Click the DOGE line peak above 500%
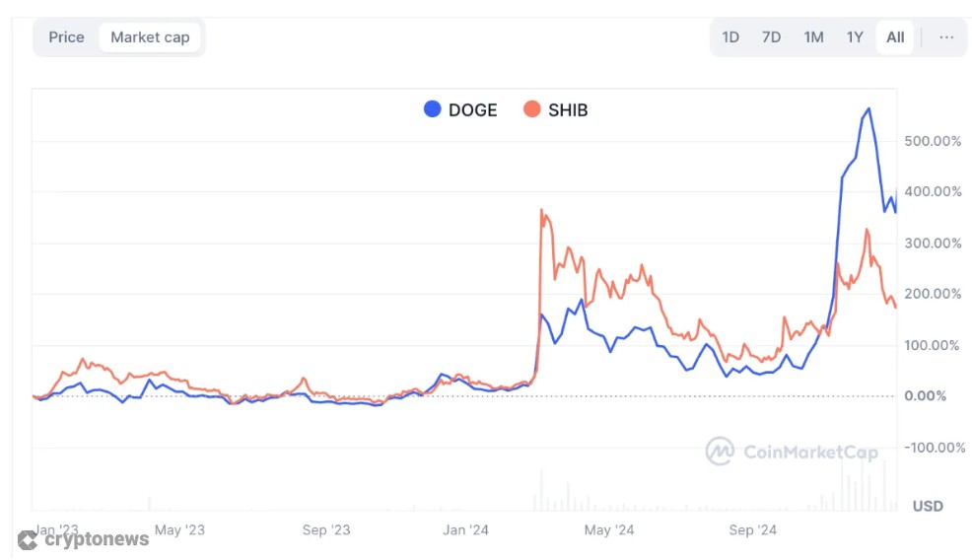 point(868,108)
